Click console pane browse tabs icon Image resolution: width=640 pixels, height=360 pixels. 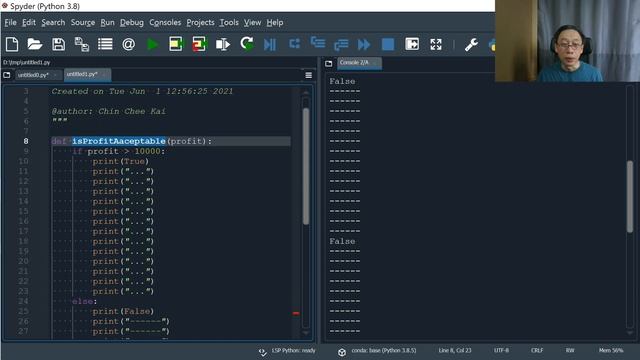coord(329,64)
